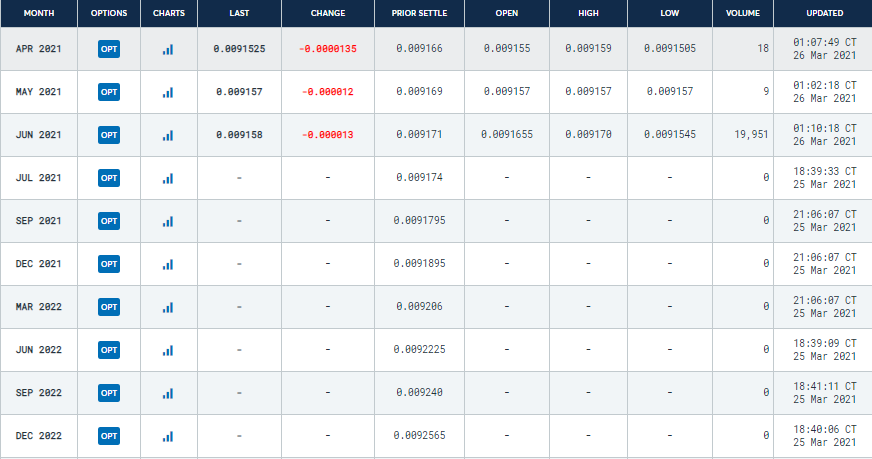The height and width of the screenshot is (459, 872).
Task: Click prior settle value 0.009206
Action: coord(419,306)
